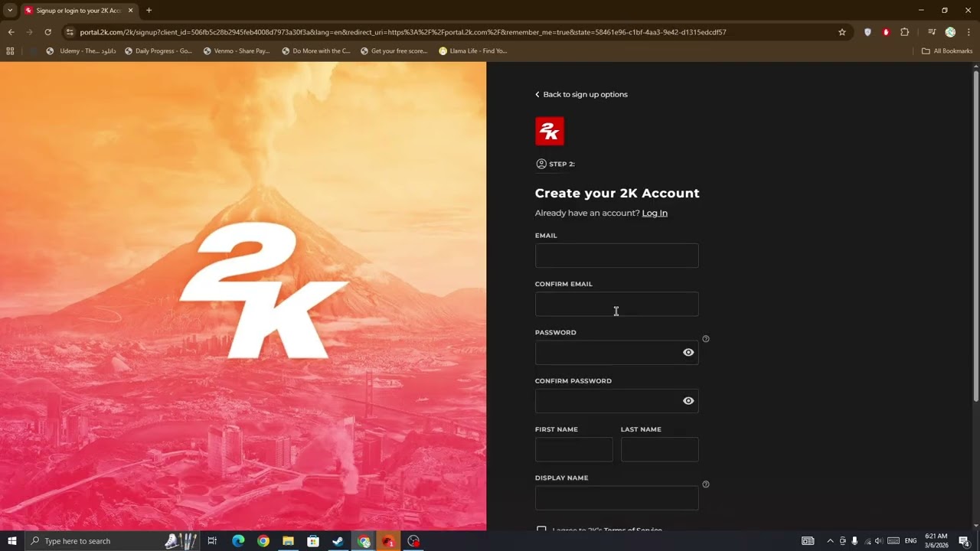The height and width of the screenshot is (551, 980).
Task: Go back to sign up options
Action: coord(581,94)
